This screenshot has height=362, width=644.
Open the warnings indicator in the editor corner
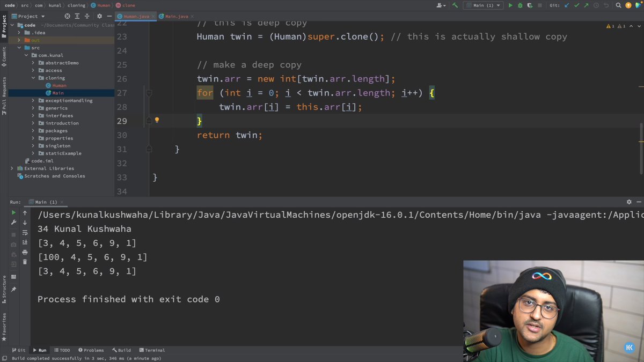point(616,26)
